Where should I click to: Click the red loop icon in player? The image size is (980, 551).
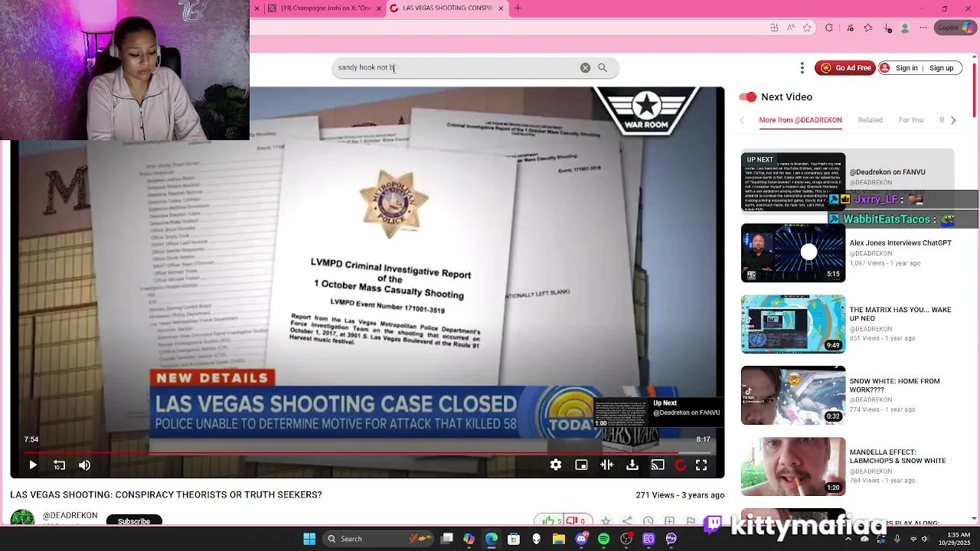pyautogui.click(x=680, y=465)
